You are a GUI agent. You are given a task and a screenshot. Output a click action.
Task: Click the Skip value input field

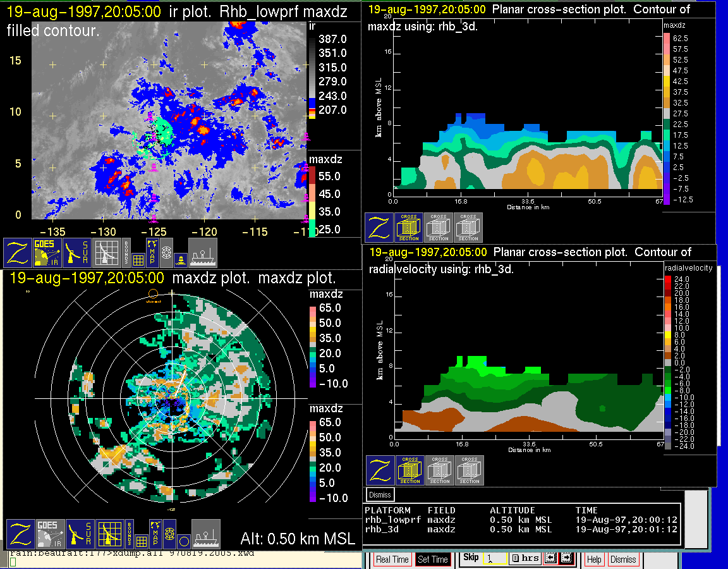pos(494,560)
